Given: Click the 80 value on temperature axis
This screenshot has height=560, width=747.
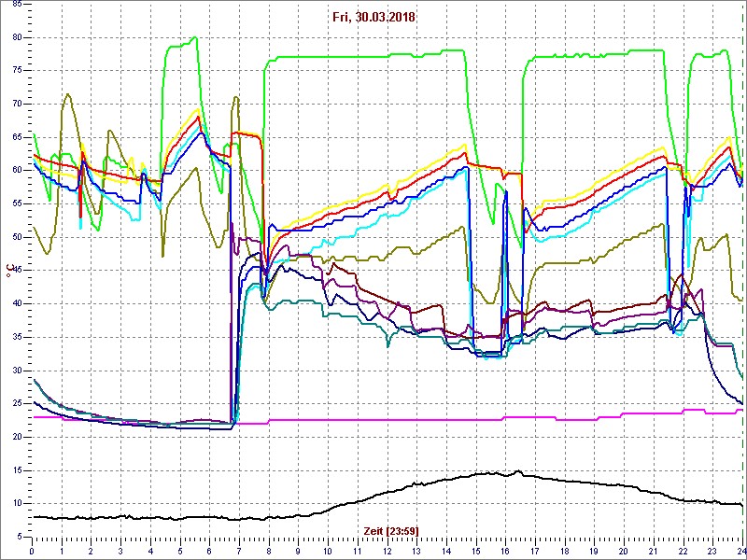Looking at the screenshot, I should pos(15,37).
